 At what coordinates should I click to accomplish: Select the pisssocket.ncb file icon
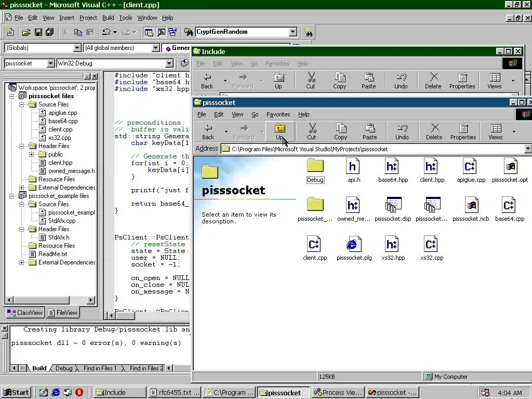pyautogui.click(x=471, y=209)
